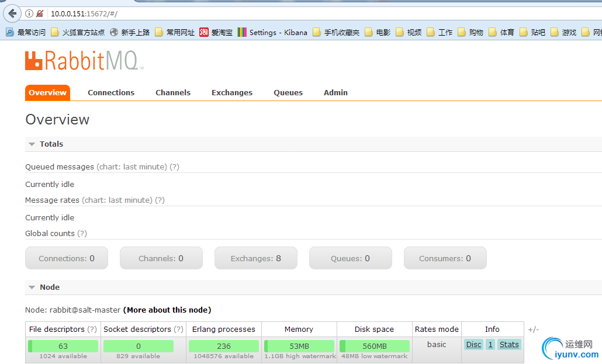Click the File descriptors 63 usage bar
This screenshot has width=602, height=364.
pos(63,346)
